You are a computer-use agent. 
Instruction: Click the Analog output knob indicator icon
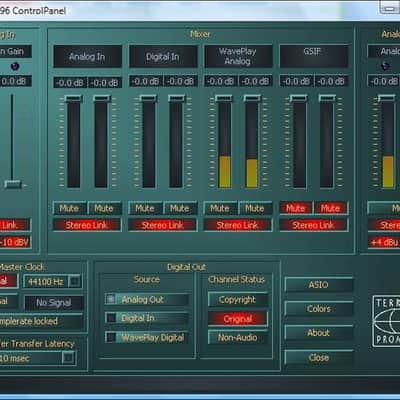point(385,66)
